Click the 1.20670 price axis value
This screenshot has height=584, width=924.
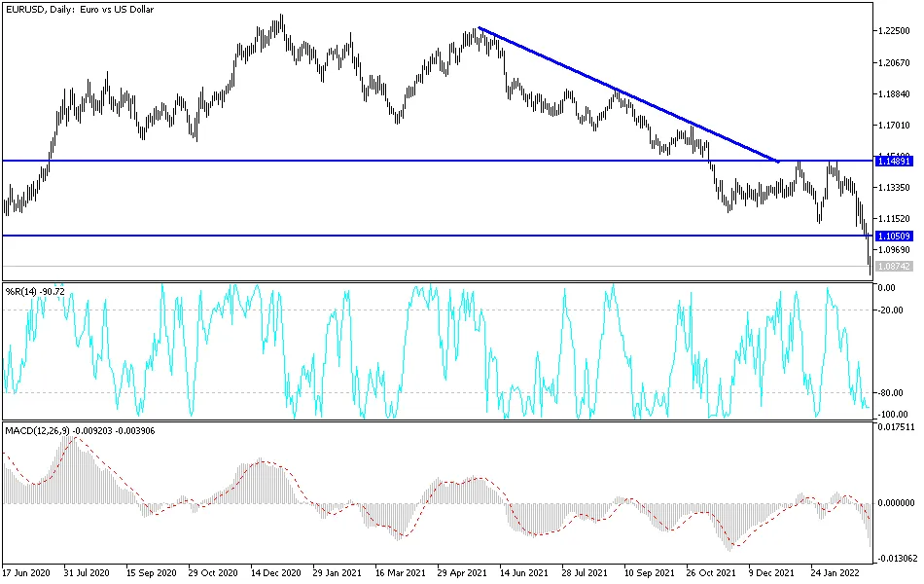coord(894,62)
